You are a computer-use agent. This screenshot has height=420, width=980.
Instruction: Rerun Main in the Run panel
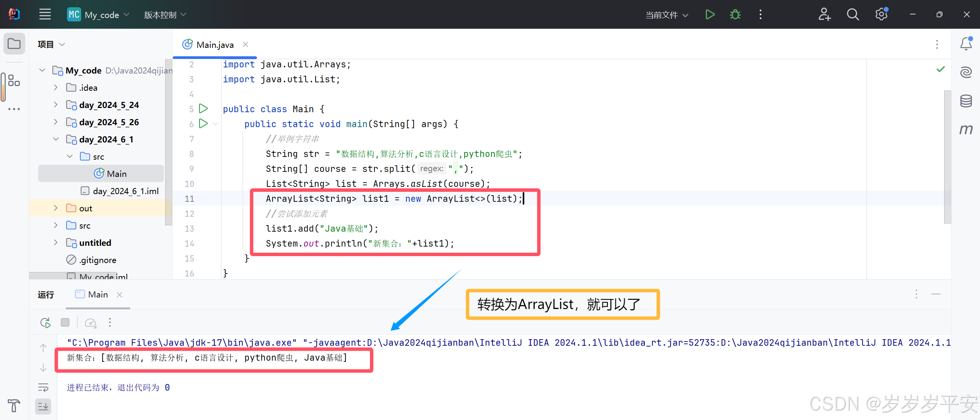(45, 322)
